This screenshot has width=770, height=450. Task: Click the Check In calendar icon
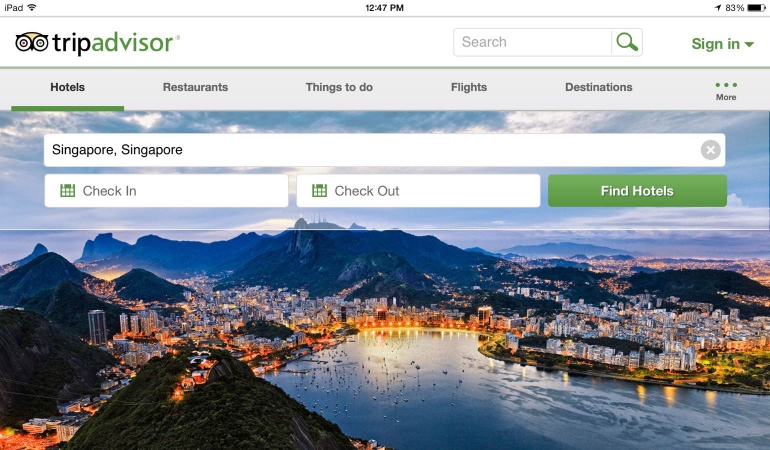[67, 191]
